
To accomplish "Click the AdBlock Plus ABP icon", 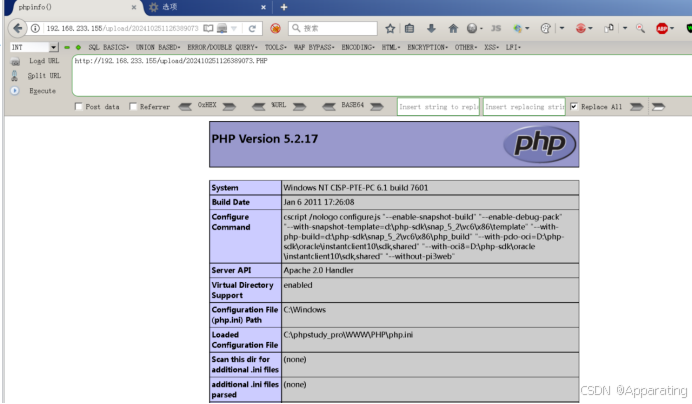I will coord(662,29).
